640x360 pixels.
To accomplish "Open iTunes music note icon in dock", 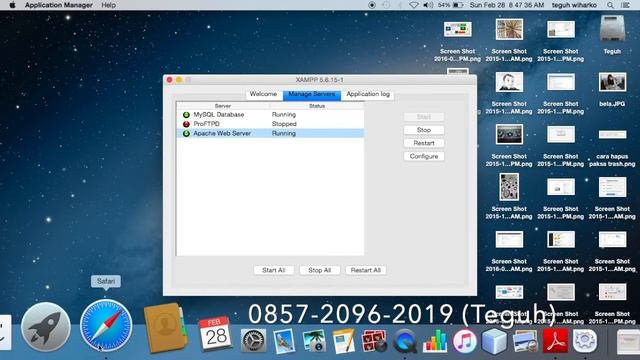I will 464,341.
